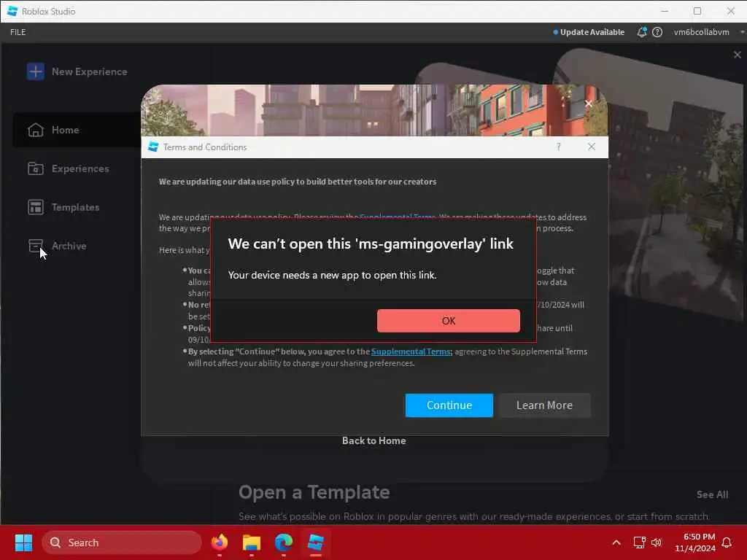Viewport: 747px width, 560px height.
Task: Select Experiences in the sidebar
Action: [x=68, y=168]
